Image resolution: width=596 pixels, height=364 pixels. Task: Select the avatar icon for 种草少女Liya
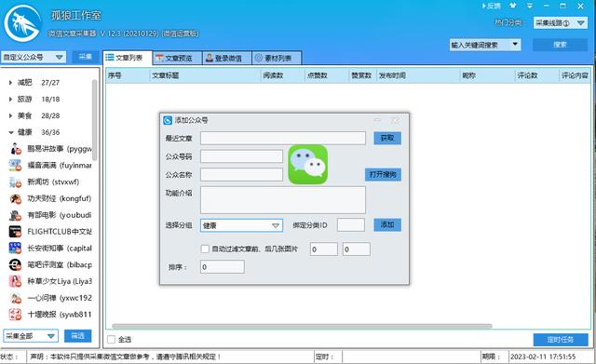coord(16,281)
